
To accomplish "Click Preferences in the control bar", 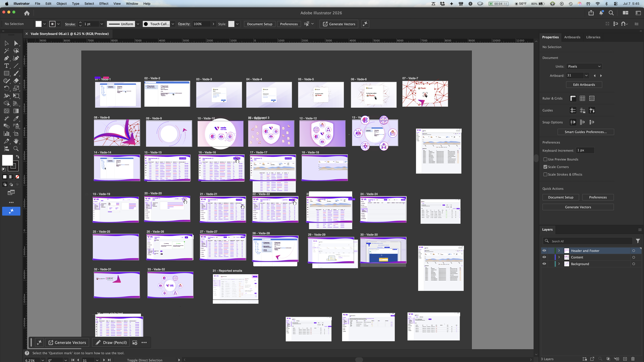I will click(289, 24).
